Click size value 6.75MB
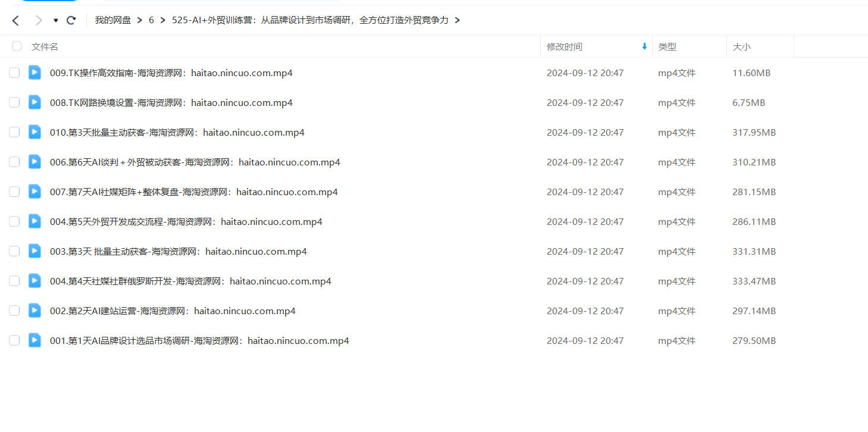 748,102
